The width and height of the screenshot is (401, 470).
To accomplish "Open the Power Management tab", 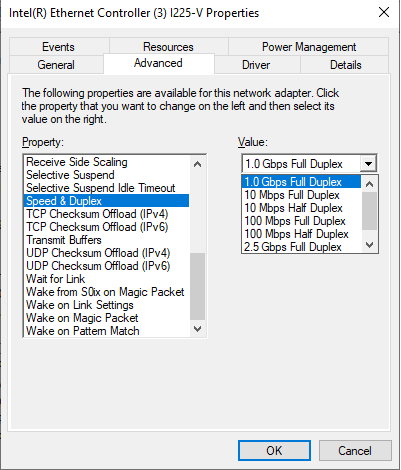I will (309, 47).
